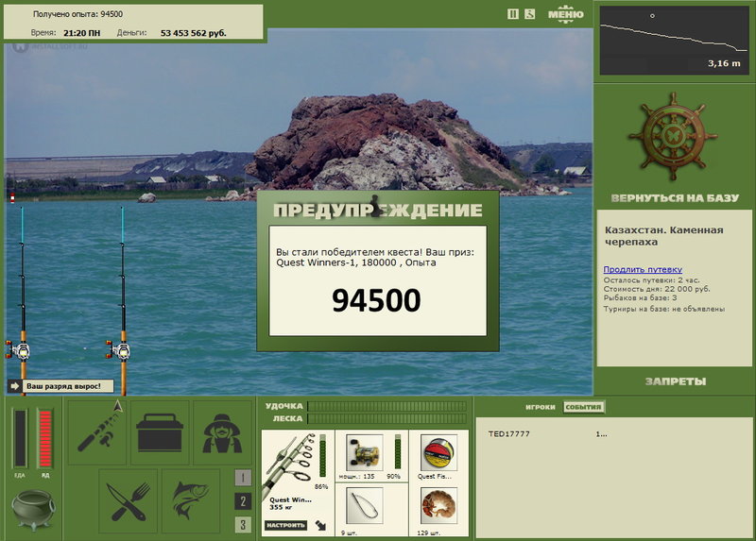Click the pause icon near МЕНЮ

click(513, 14)
